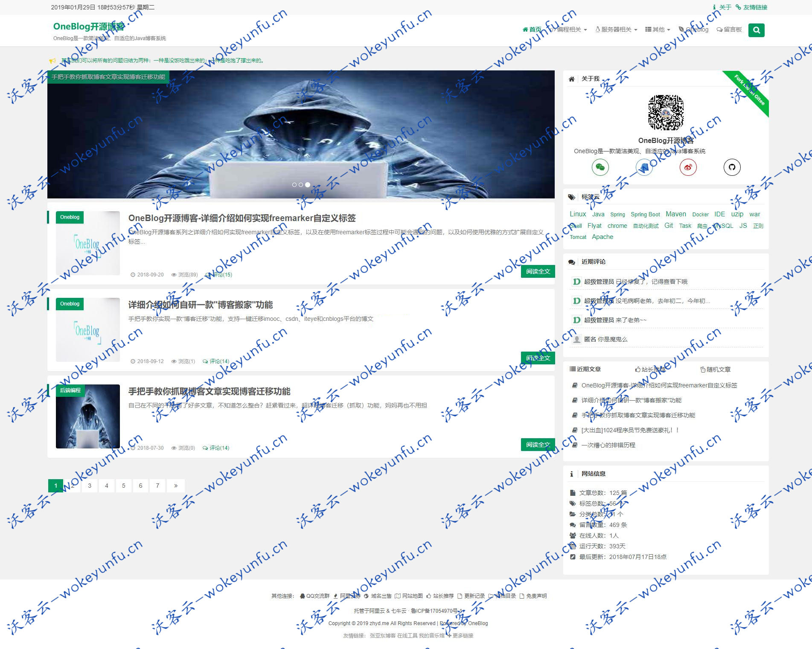Open article title 博客搬家 功能
This screenshot has height=649, width=812.
coord(201,305)
